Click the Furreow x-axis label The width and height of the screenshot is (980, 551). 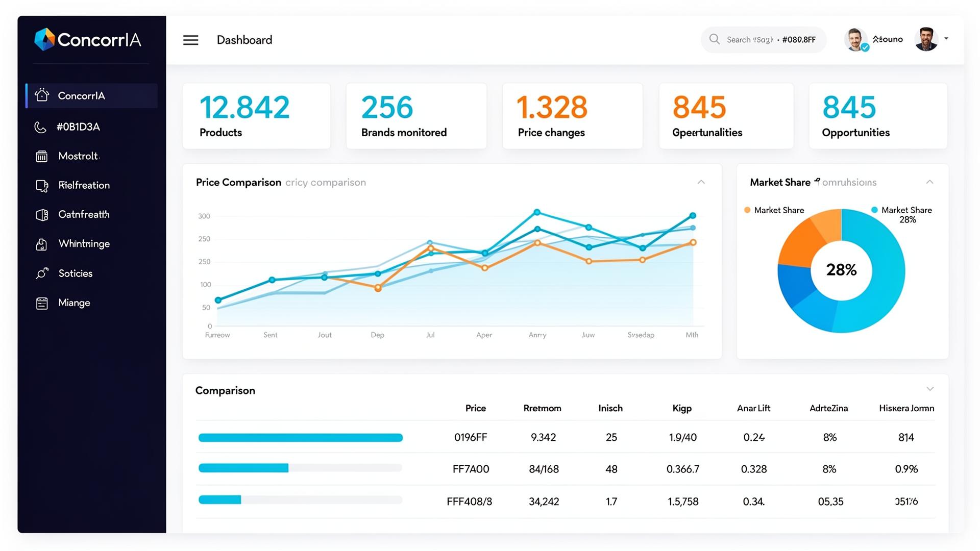pyautogui.click(x=217, y=335)
